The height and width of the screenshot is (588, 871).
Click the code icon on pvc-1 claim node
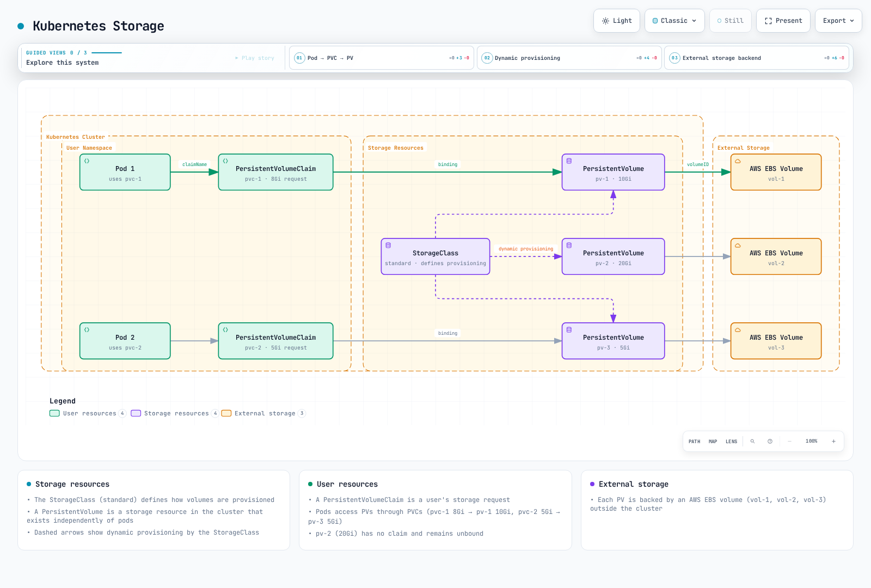225,161
